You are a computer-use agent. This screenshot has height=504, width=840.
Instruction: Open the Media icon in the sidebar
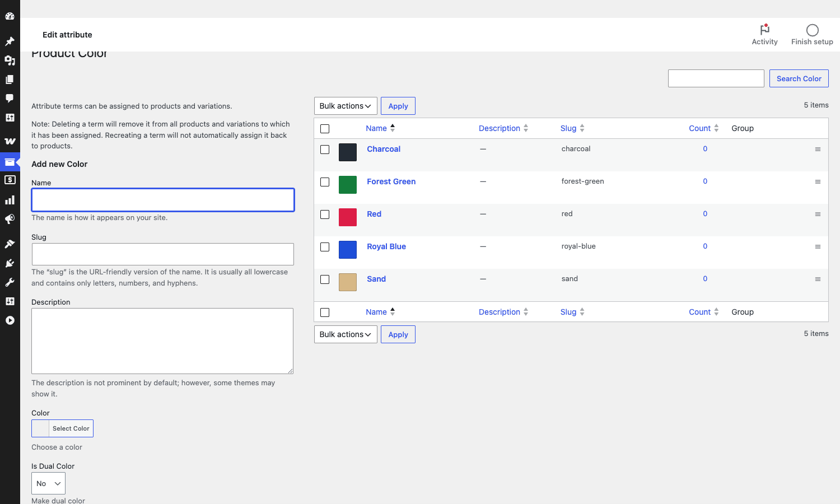click(x=10, y=60)
